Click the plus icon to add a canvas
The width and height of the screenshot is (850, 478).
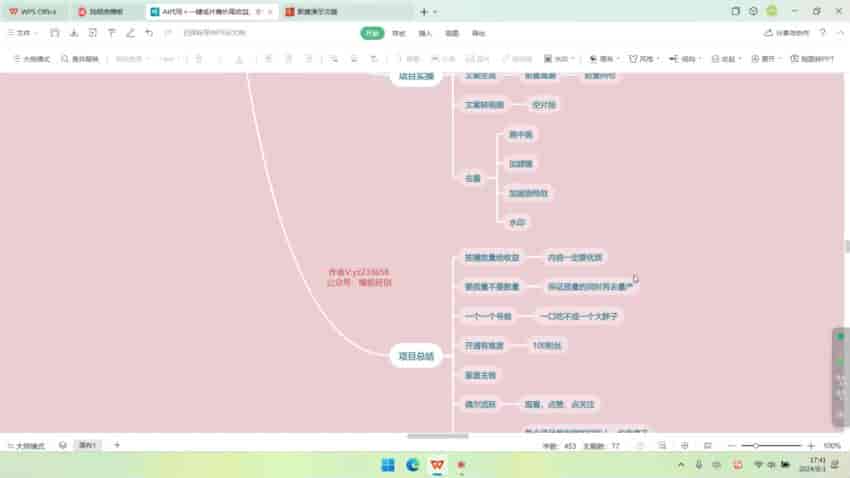[117, 445]
